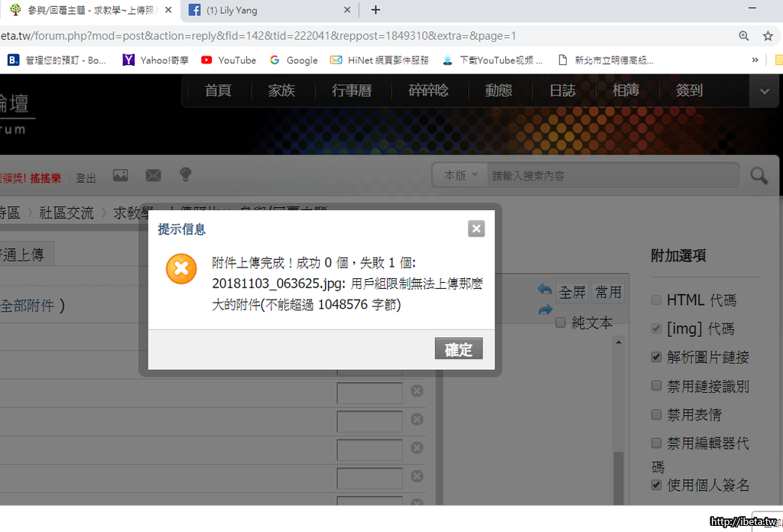Enable the HTML 代碼 checkbox

click(x=656, y=300)
